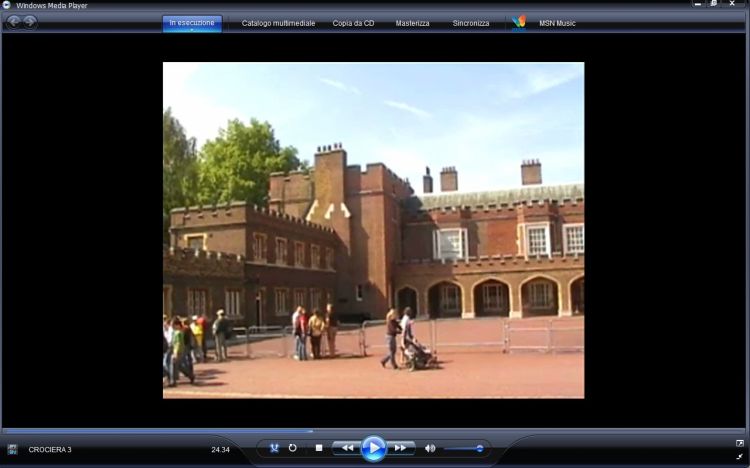Viewport: 750px width, 468px height.
Task: Open the Copia da CD tab
Action: click(x=353, y=23)
